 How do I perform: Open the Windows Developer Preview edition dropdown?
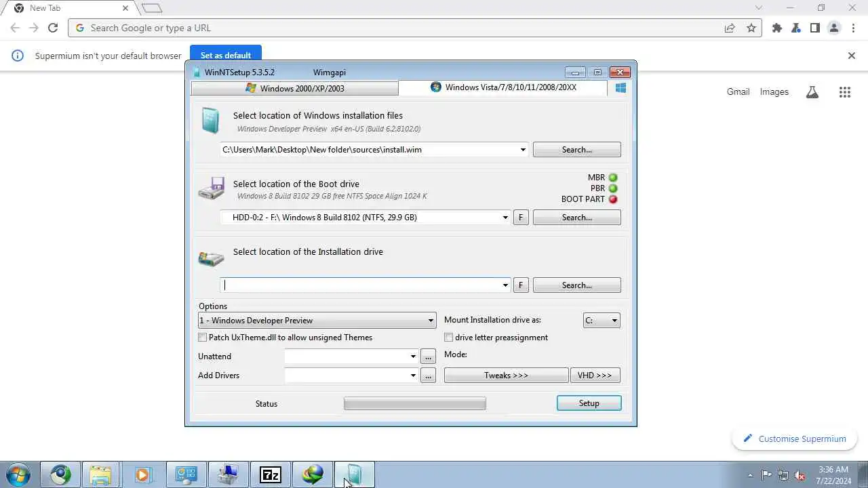[x=317, y=321]
